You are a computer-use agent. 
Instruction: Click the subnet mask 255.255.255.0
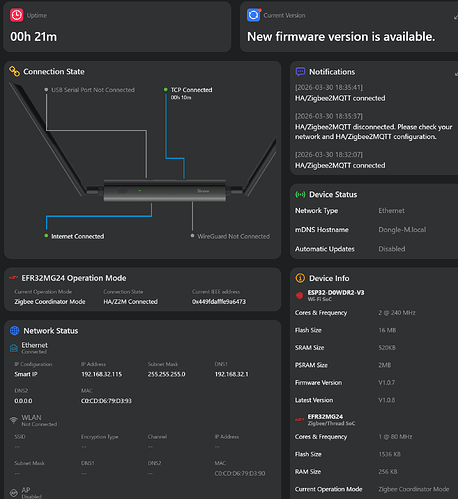click(x=166, y=374)
